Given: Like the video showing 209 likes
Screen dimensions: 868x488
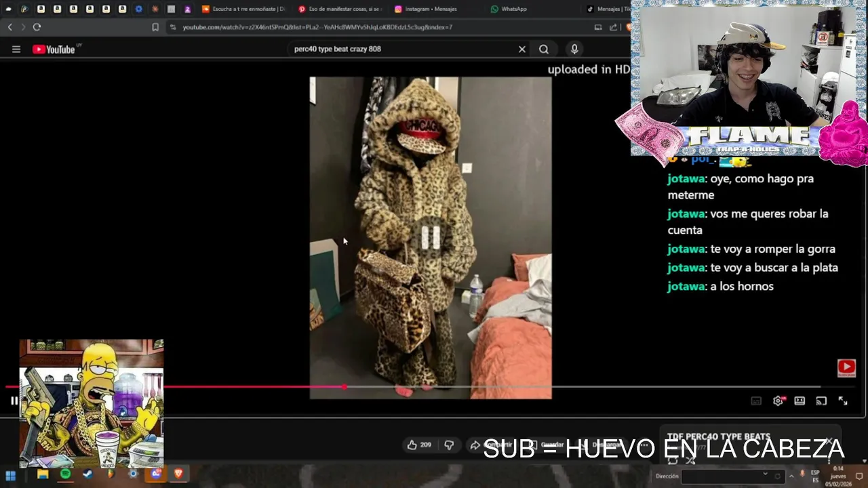Looking at the screenshot, I should (x=419, y=445).
